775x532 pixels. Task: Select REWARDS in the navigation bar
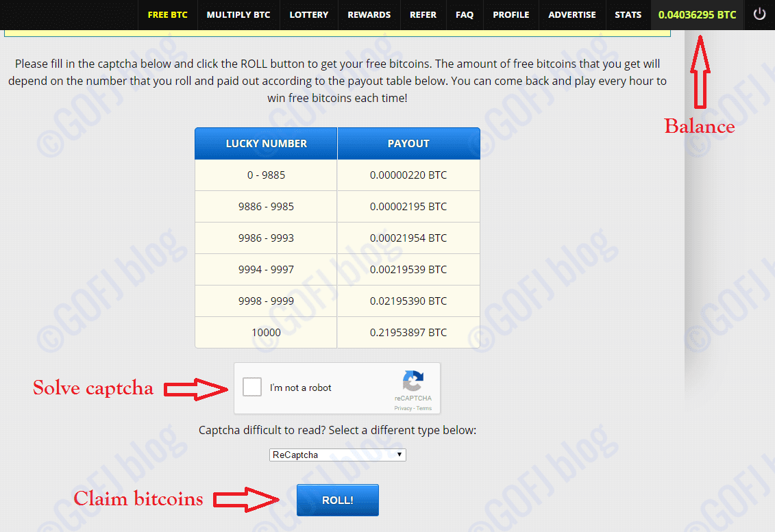369,15
